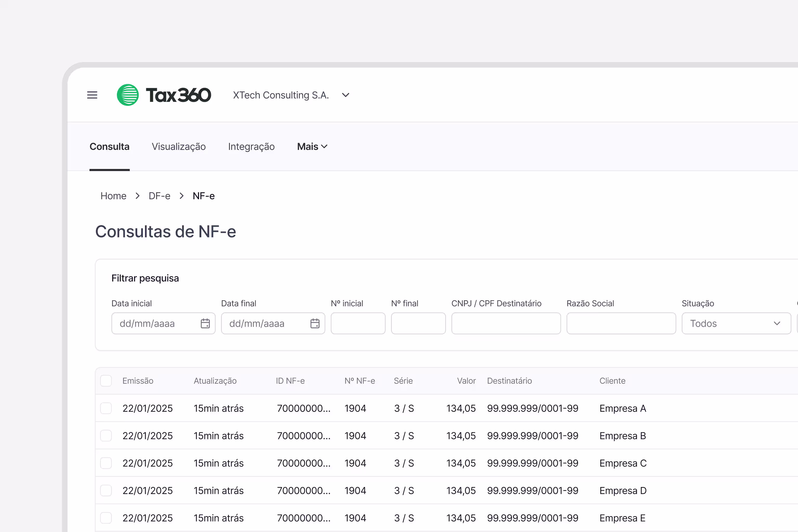Image resolution: width=798 pixels, height=532 pixels.
Task: Open DF-e from the breadcrumb
Action: (x=159, y=196)
